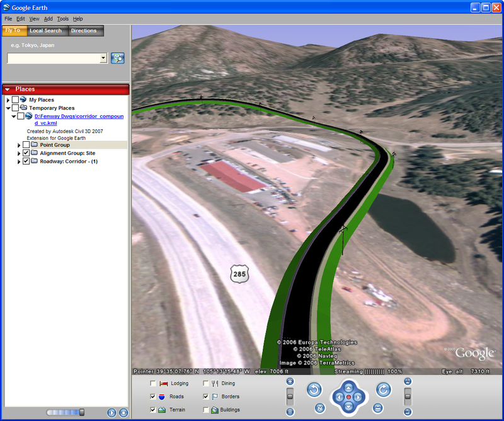Expand the My Places tree node
This screenshot has width=504, height=421.
[x=8, y=100]
